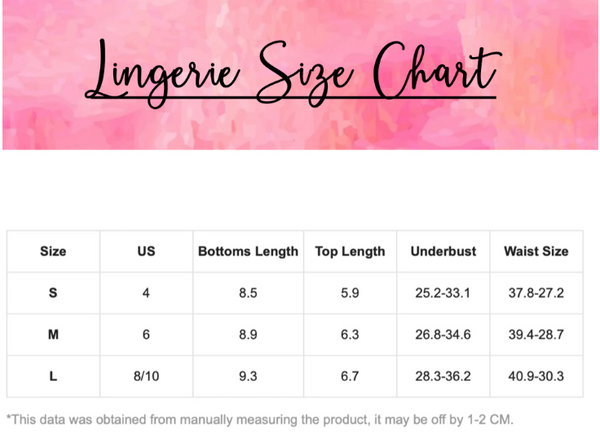Select the 25.2-33.1 underbust cell
This screenshot has width=600, height=442.
(443, 293)
